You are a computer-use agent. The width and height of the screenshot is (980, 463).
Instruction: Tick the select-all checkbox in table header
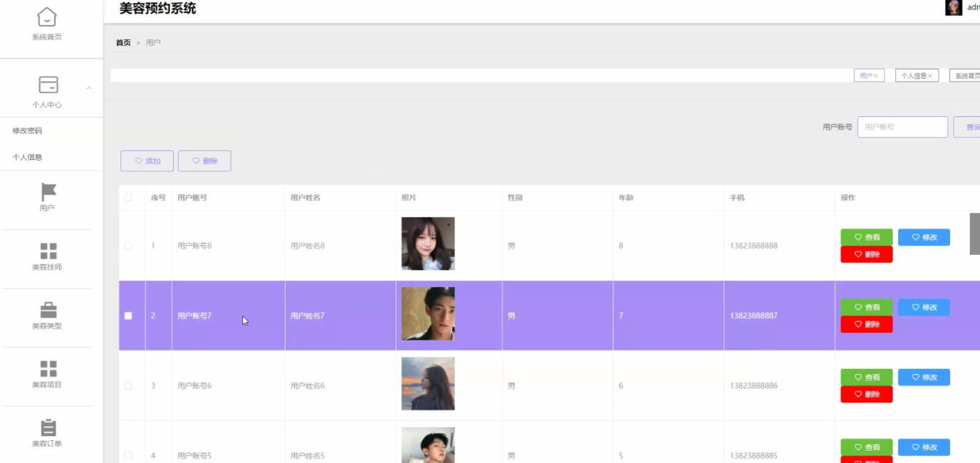(x=129, y=198)
